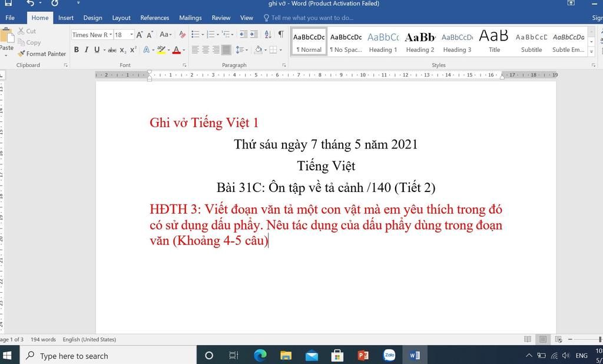Clear all formatting icon
603x364 pixels.
click(183, 35)
